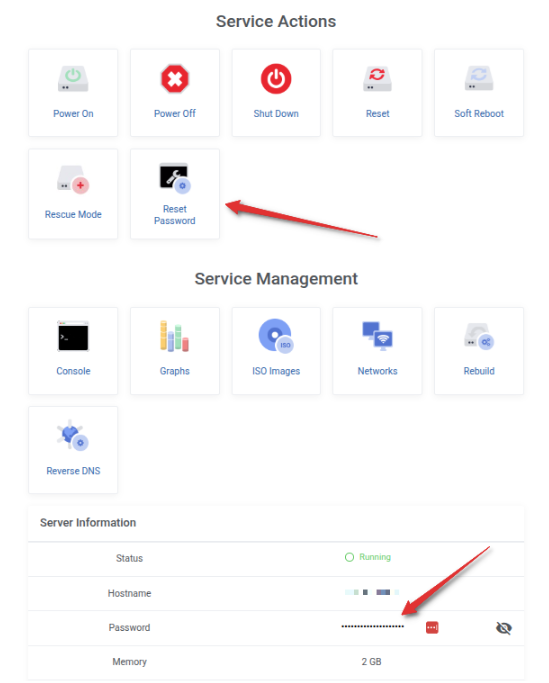
Task: Toggle password visibility eye icon
Action: [504, 628]
